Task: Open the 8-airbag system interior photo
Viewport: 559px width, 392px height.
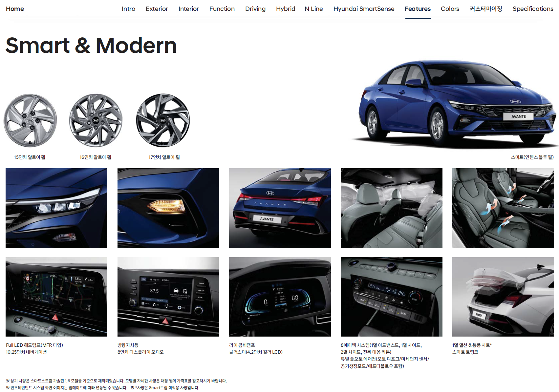Action: click(392, 208)
